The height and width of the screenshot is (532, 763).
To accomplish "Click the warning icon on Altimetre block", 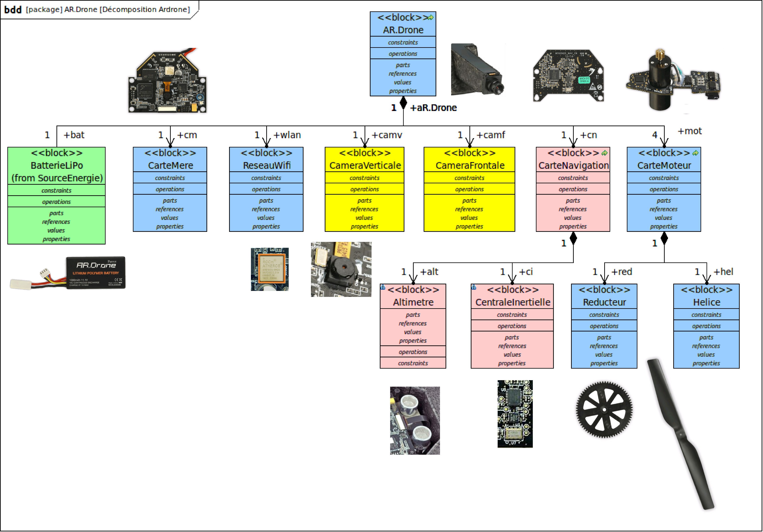I will point(383,287).
